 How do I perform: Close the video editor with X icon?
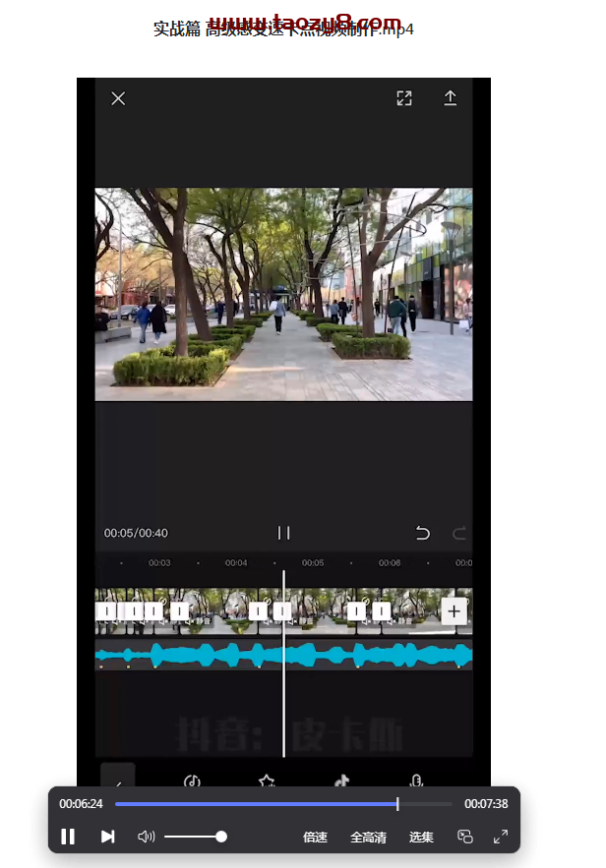pyautogui.click(x=118, y=98)
